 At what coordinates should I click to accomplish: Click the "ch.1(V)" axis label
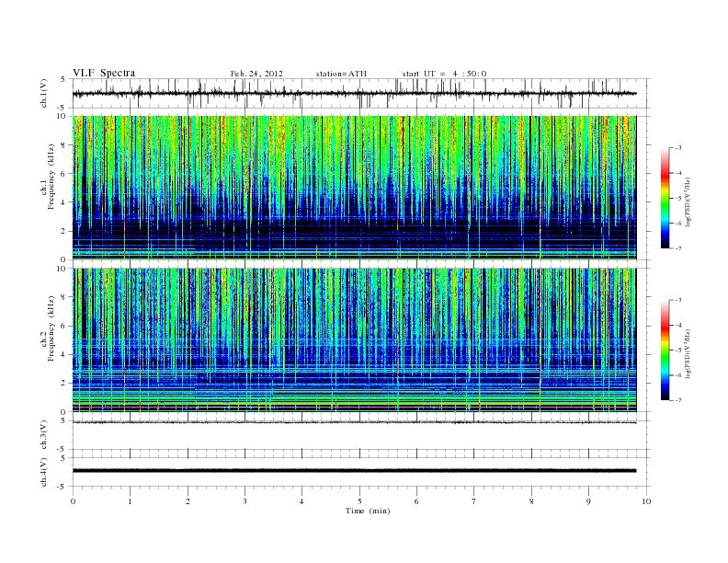click(44, 93)
